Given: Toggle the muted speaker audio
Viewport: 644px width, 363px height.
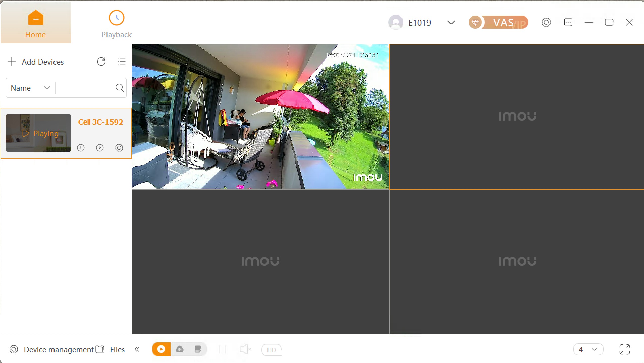Looking at the screenshot, I should 245,350.
